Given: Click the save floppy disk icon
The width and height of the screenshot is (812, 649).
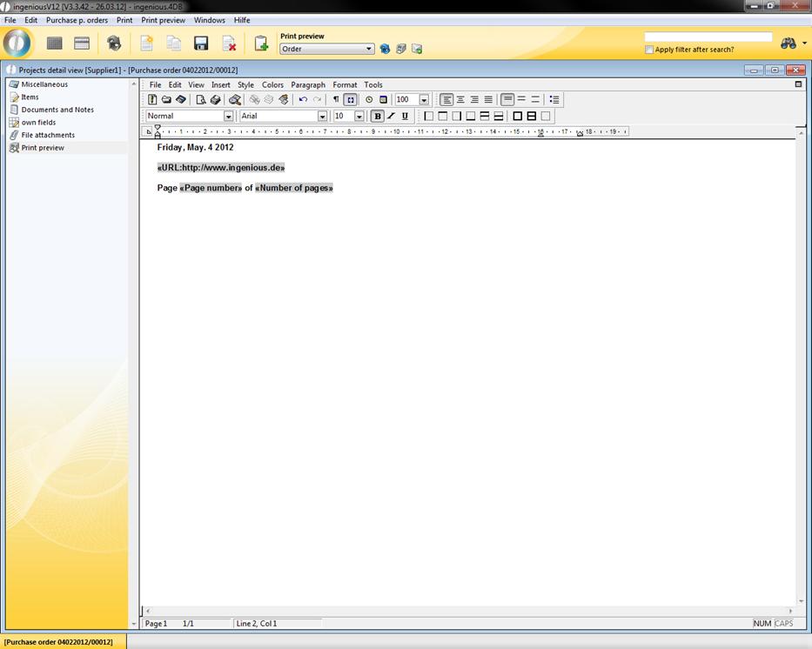Looking at the screenshot, I should (201, 43).
